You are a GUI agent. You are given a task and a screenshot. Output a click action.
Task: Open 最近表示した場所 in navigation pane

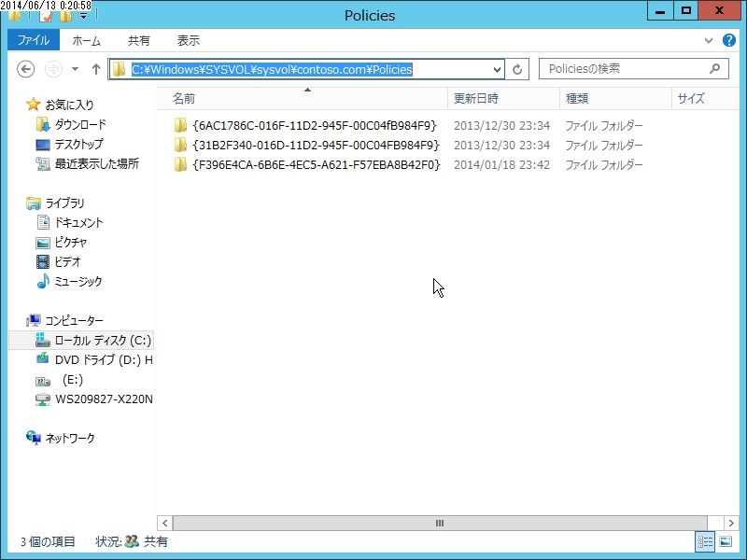[x=97, y=164]
